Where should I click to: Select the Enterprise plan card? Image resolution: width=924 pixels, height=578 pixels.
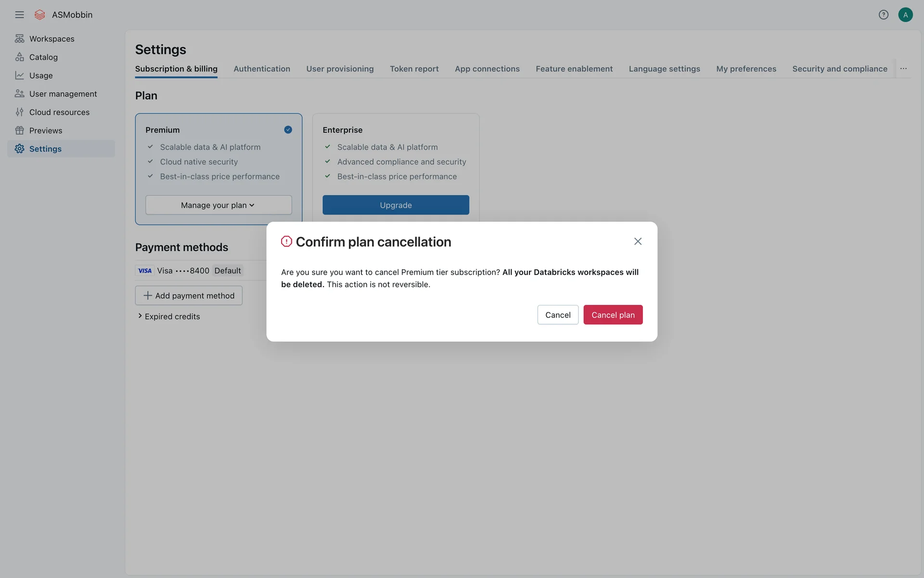[396, 154]
